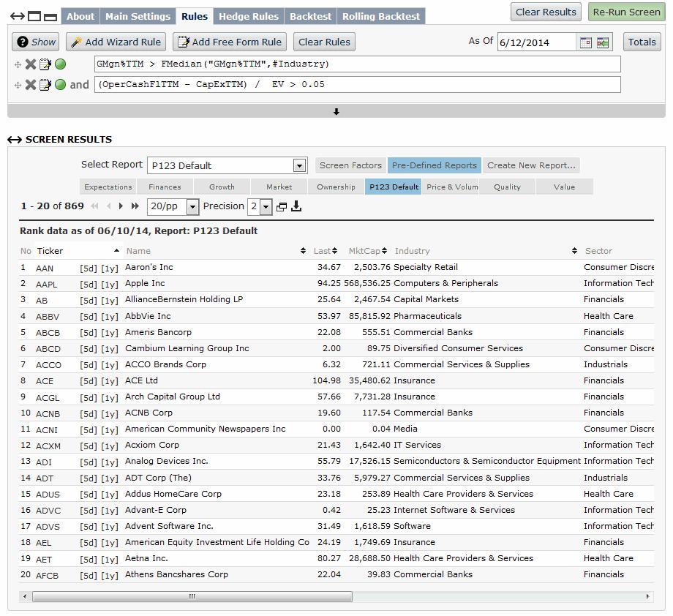Select the Rules tab

195,16
